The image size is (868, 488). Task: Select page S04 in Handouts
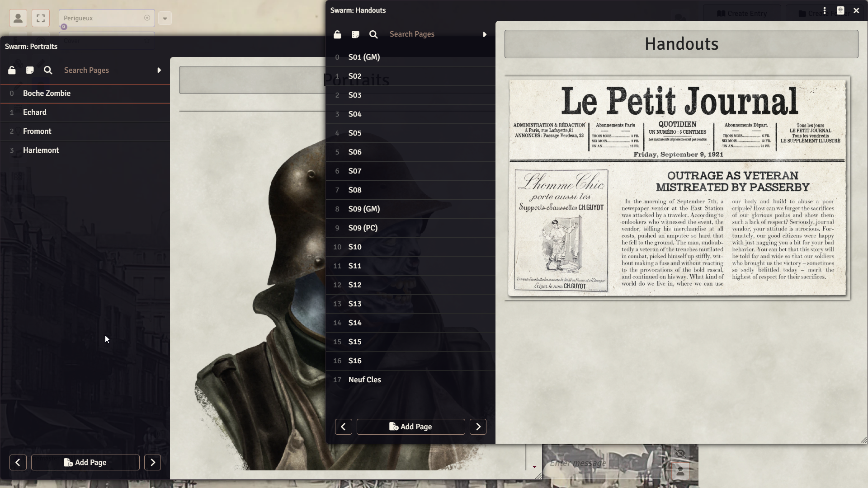click(410, 114)
